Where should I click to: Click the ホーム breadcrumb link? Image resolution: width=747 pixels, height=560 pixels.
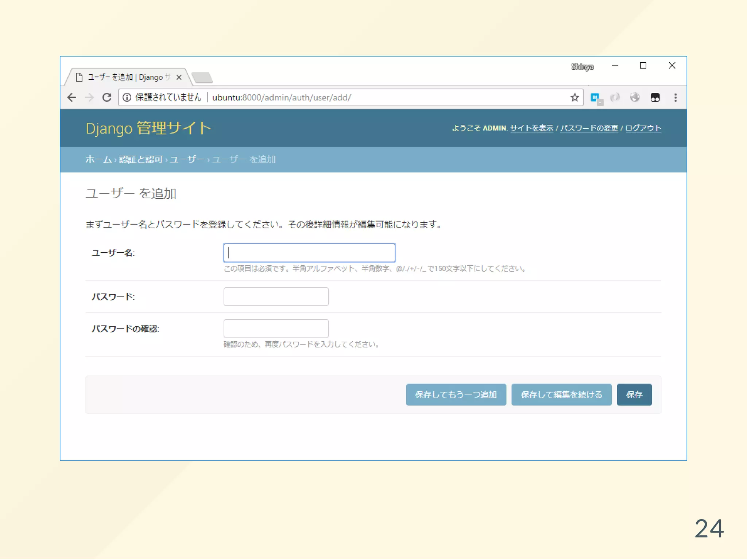coord(98,159)
